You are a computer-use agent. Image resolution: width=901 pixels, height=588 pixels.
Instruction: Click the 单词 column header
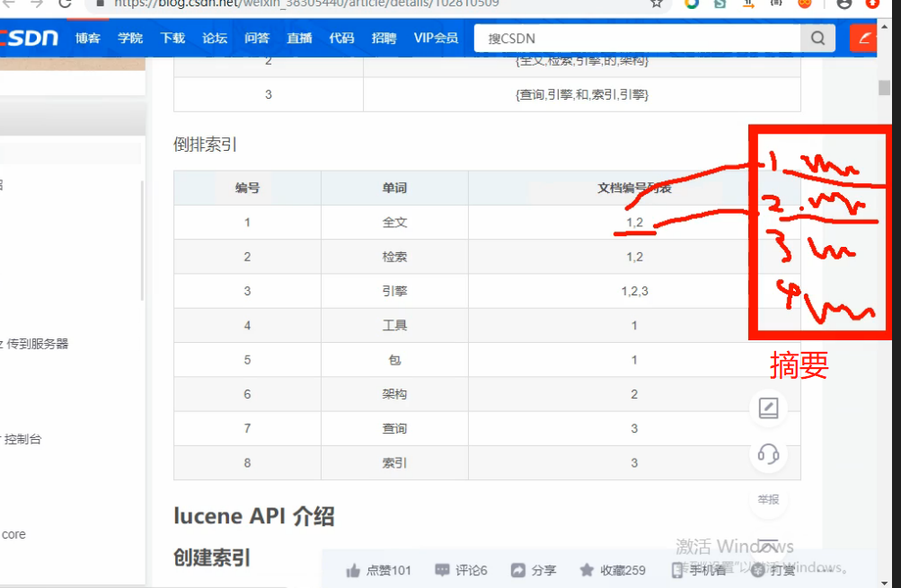(394, 188)
